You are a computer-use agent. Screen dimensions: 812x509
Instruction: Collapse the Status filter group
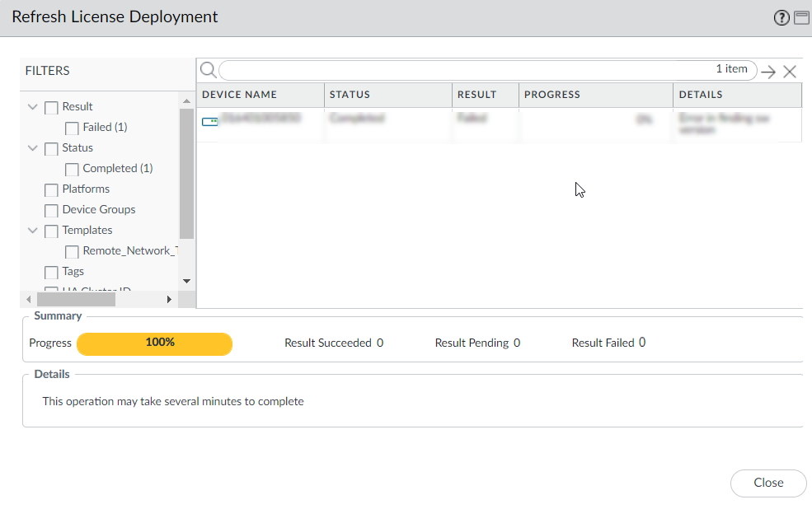pyautogui.click(x=33, y=148)
